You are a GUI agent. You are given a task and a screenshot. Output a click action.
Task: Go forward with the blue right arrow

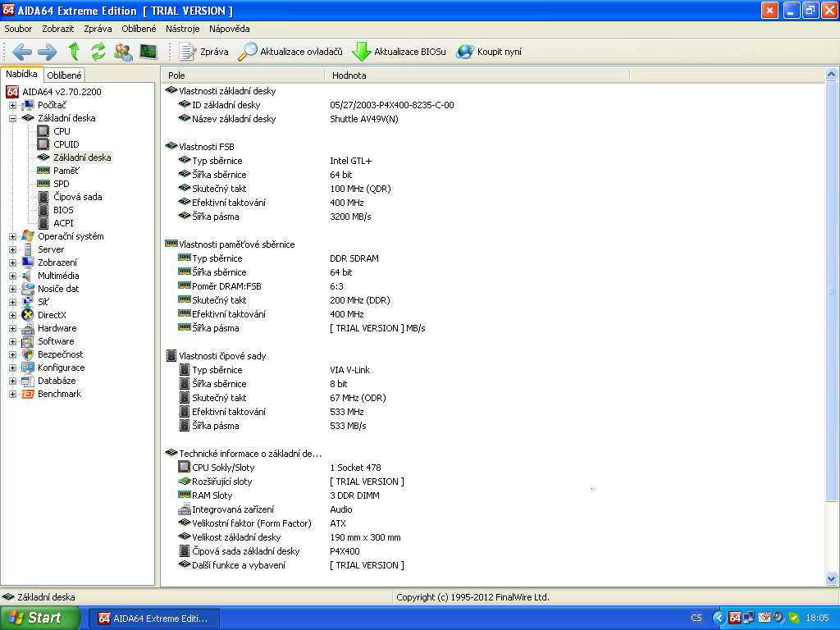[x=47, y=52]
